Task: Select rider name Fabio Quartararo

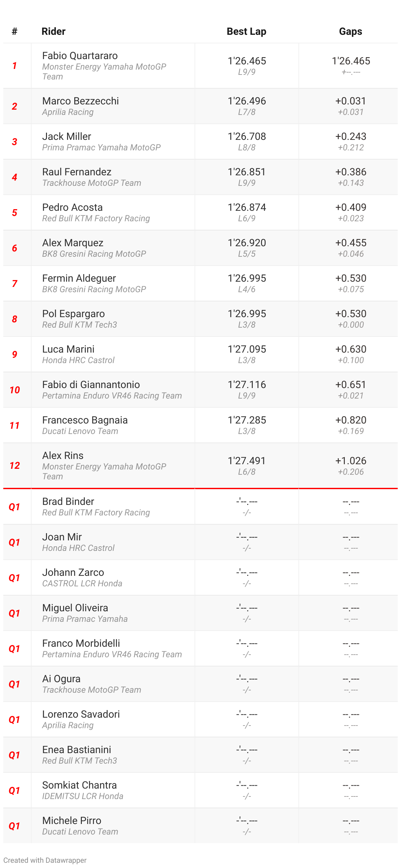Action: [80, 55]
